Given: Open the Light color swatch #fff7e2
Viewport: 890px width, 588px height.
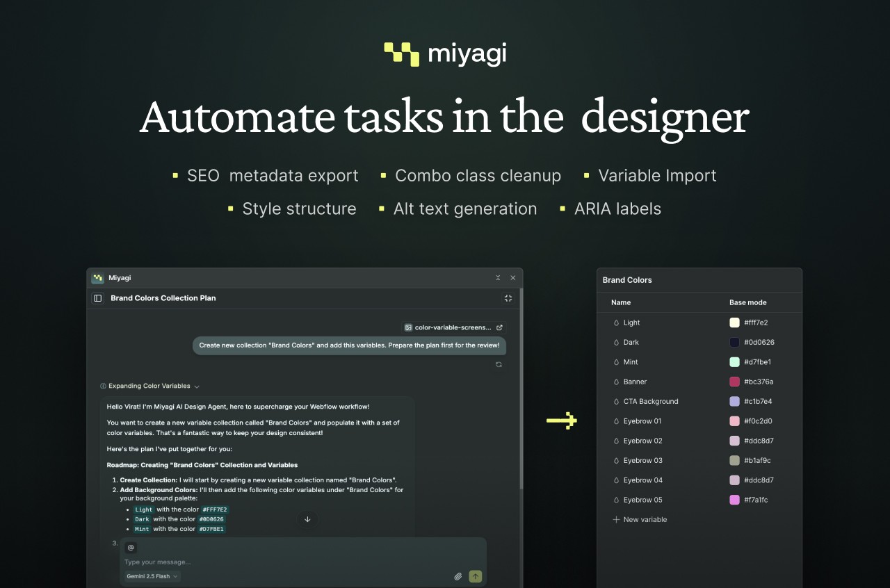Looking at the screenshot, I should [x=734, y=322].
